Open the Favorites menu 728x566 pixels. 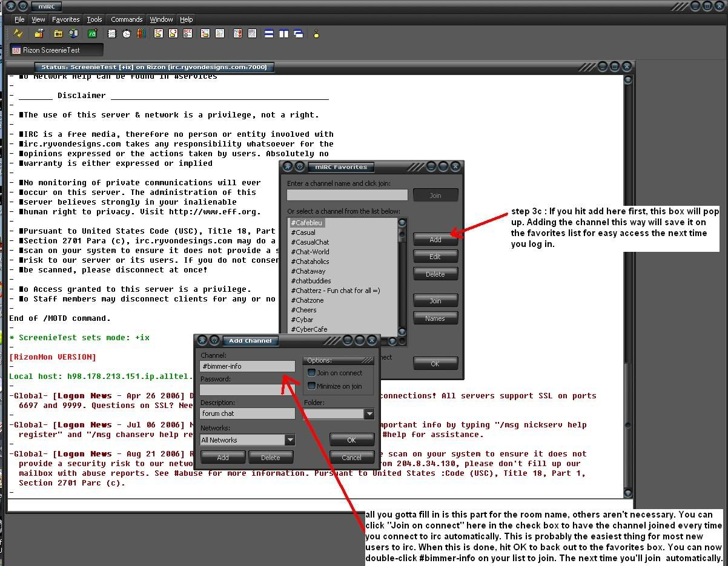point(65,19)
